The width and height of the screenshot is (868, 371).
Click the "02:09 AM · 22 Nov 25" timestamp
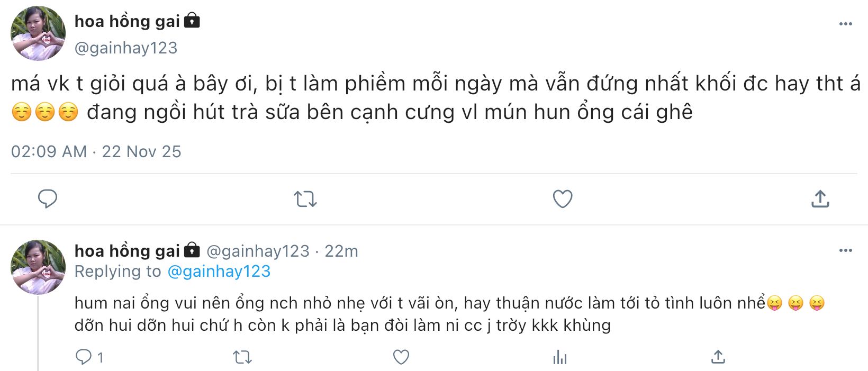(x=96, y=152)
